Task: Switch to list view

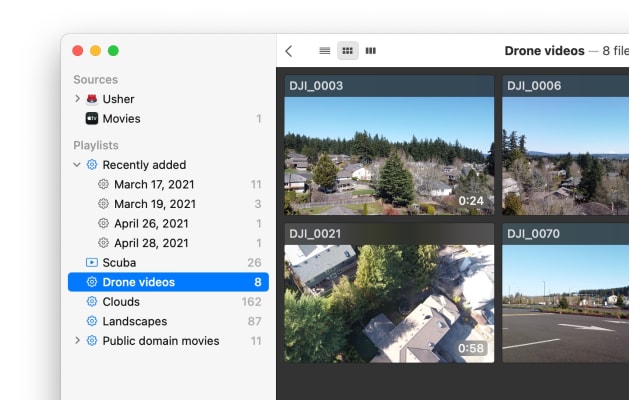Action: pos(324,51)
